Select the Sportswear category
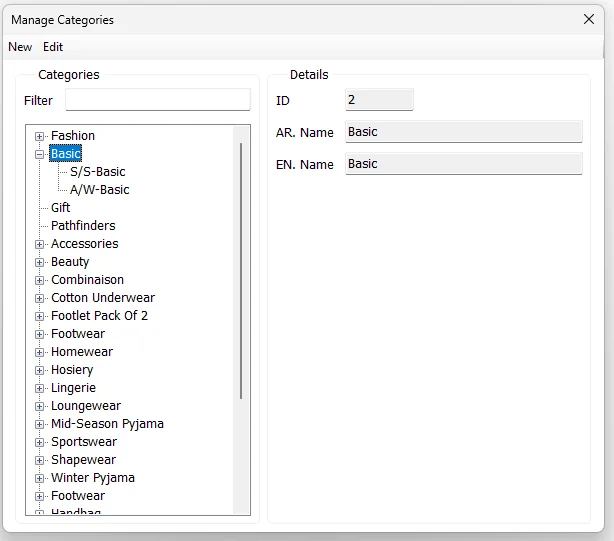Image resolution: width=614 pixels, height=541 pixels. [x=84, y=442]
